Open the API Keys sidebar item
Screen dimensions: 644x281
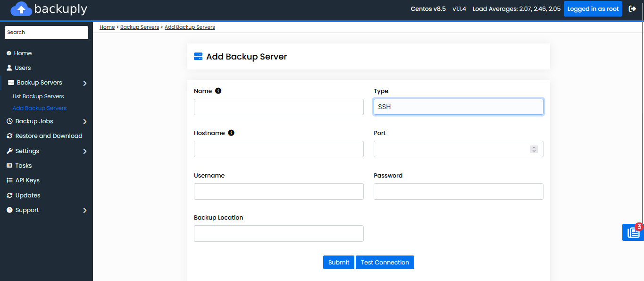click(27, 180)
